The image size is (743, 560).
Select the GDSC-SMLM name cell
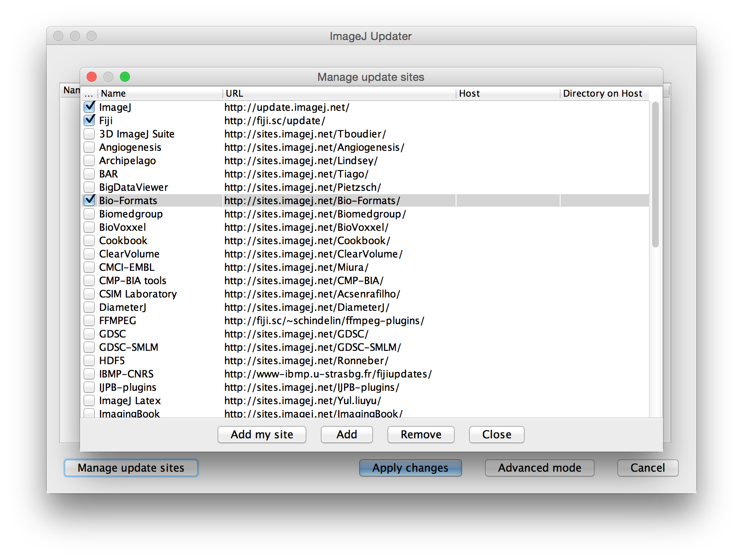tap(160, 347)
